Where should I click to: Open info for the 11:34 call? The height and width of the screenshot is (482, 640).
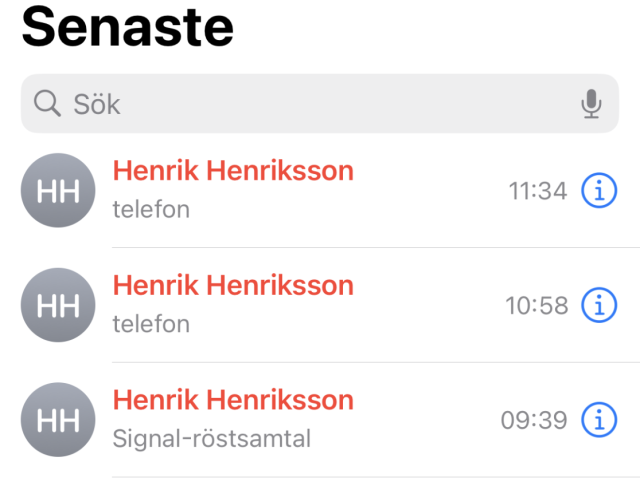(x=599, y=190)
